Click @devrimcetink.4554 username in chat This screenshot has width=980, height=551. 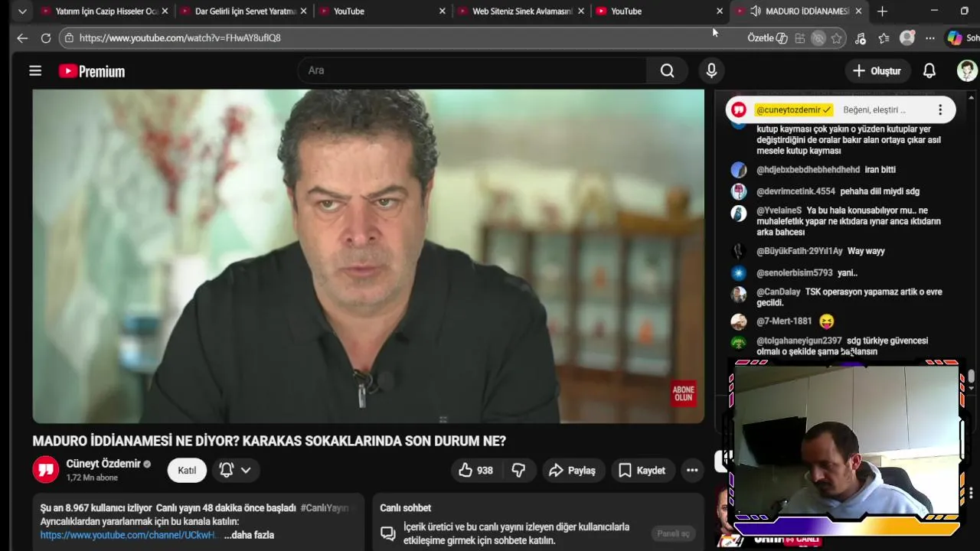tap(795, 191)
